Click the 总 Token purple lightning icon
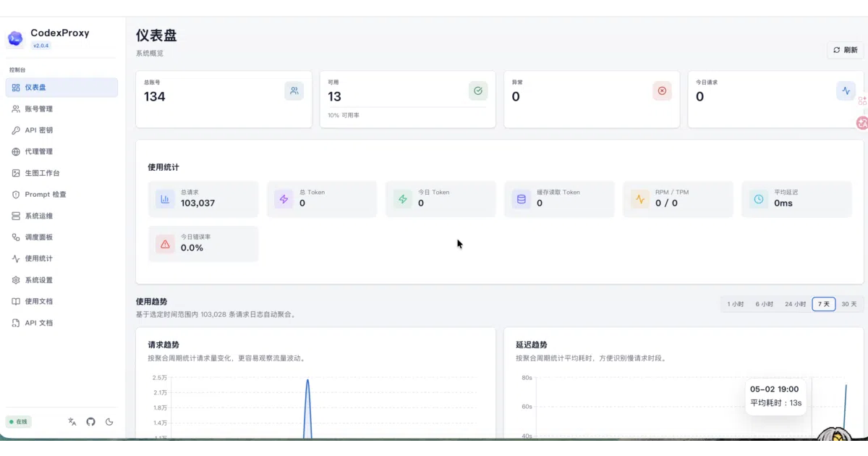868x456 pixels. click(284, 199)
